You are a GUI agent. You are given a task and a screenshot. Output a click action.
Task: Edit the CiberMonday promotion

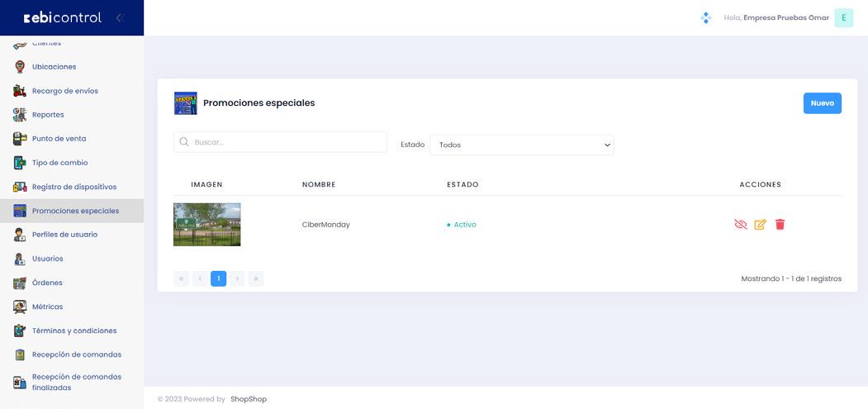click(760, 225)
